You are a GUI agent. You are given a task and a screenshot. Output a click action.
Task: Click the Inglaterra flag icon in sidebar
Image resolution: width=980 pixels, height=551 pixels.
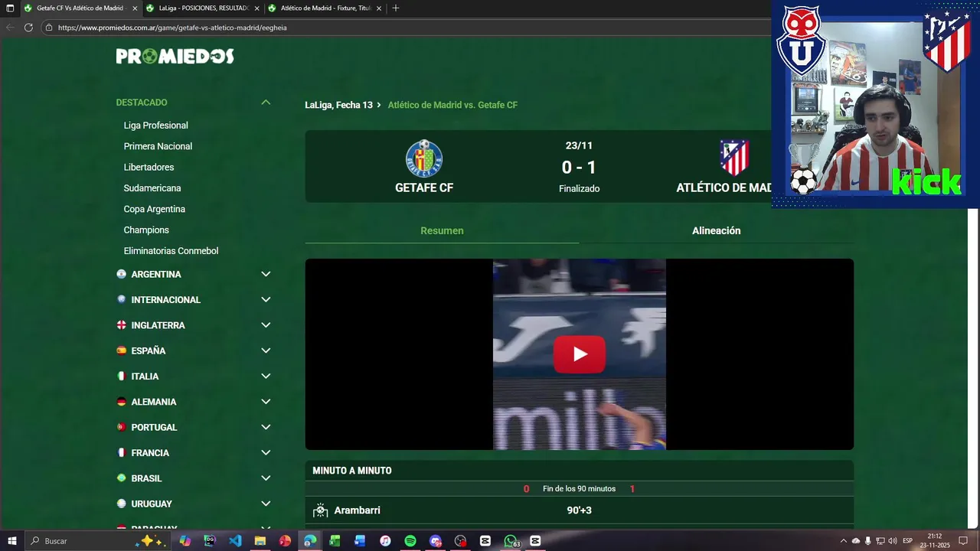coord(121,325)
